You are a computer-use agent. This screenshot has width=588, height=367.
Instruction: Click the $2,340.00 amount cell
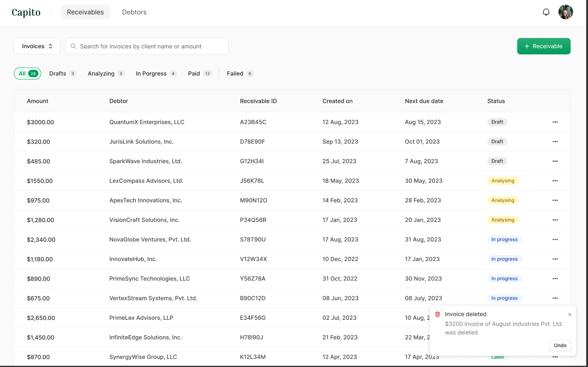pyautogui.click(x=41, y=239)
